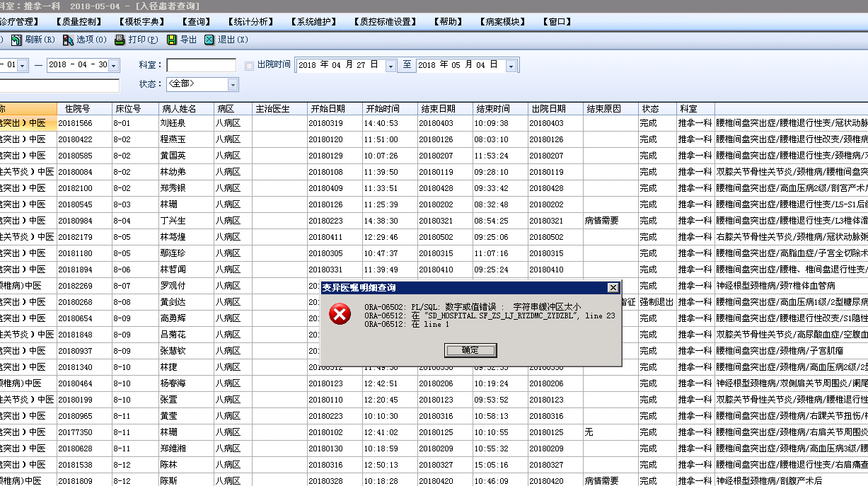Viewport: 868px width, 486px height.
Task: Sort by 出院日期 column header
Action: 555,109
